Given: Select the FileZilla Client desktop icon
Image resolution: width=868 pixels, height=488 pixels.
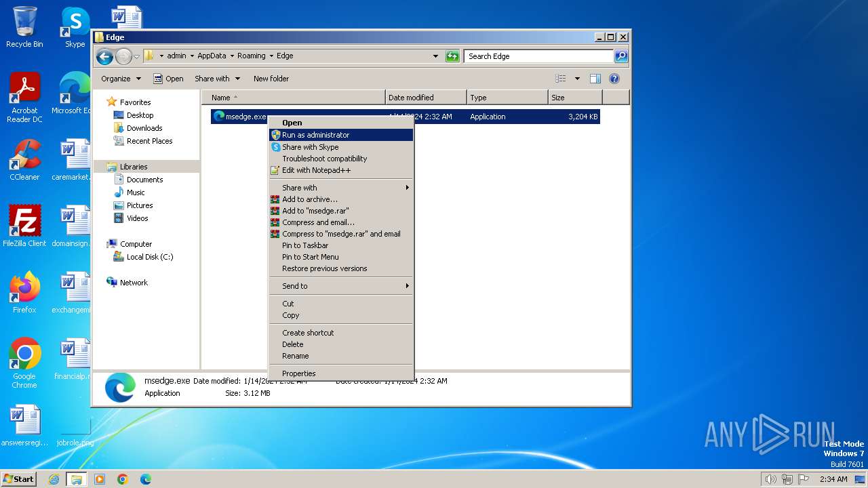Looking at the screenshot, I should [x=24, y=226].
